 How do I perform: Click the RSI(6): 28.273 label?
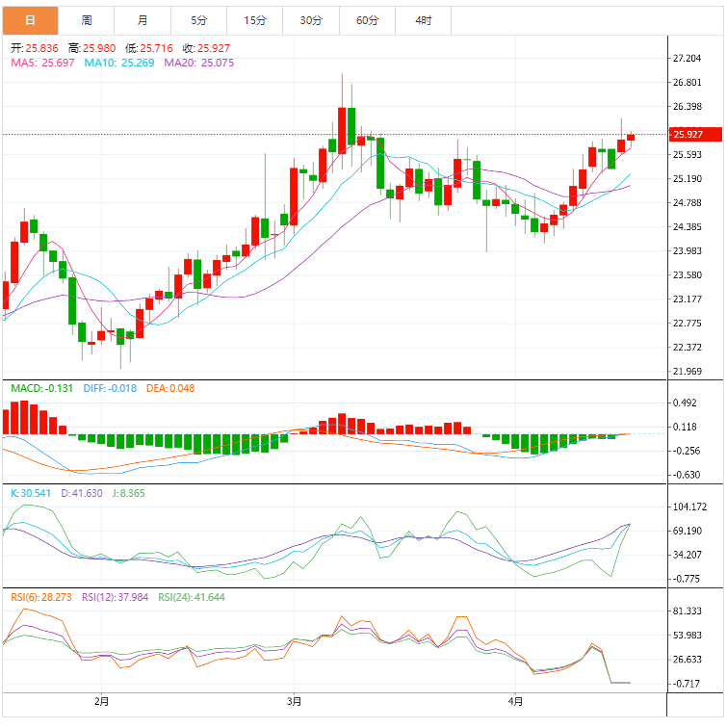pyautogui.click(x=41, y=597)
